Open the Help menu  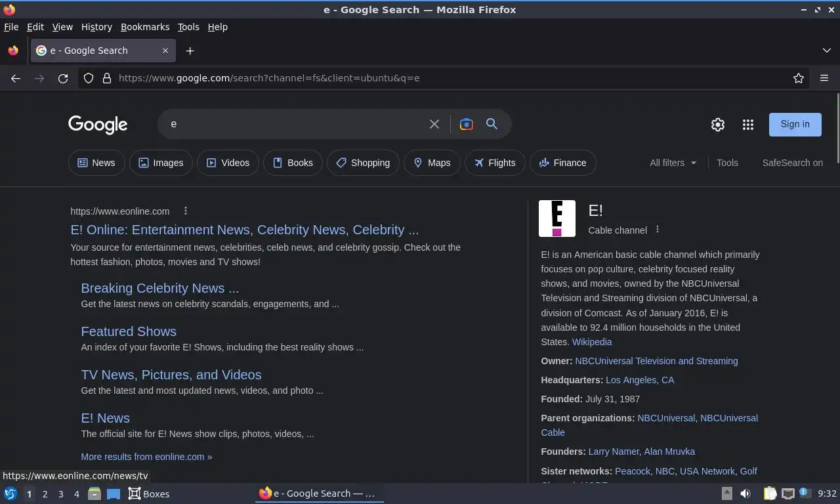217,27
